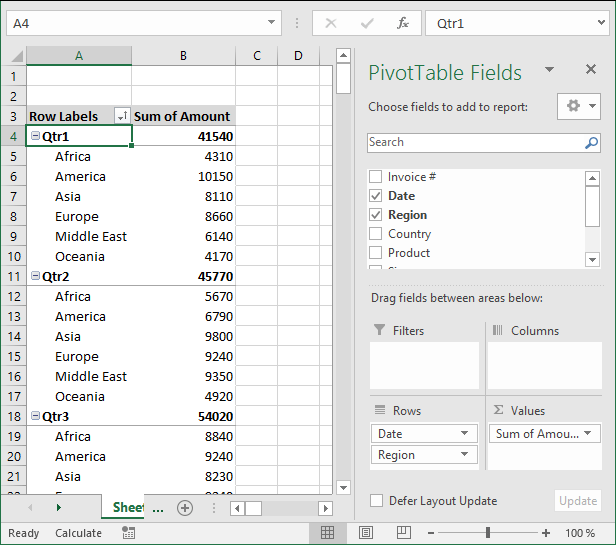Switch to Page Break Preview

click(403, 533)
